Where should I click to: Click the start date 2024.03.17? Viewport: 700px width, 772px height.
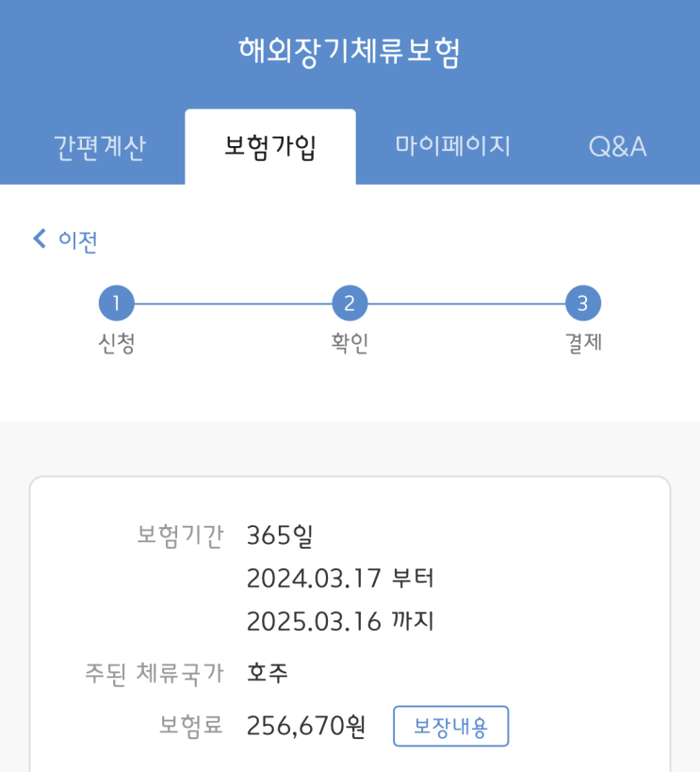(x=314, y=578)
